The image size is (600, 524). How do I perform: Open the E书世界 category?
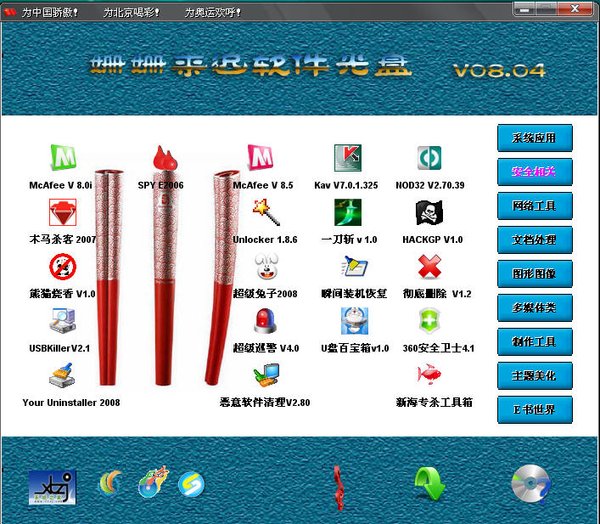pyautogui.click(x=535, y=410)
